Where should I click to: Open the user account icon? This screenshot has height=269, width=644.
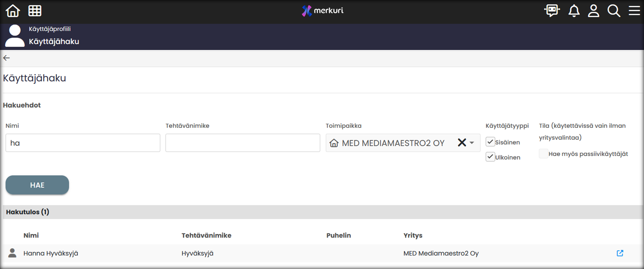(593, 11)
